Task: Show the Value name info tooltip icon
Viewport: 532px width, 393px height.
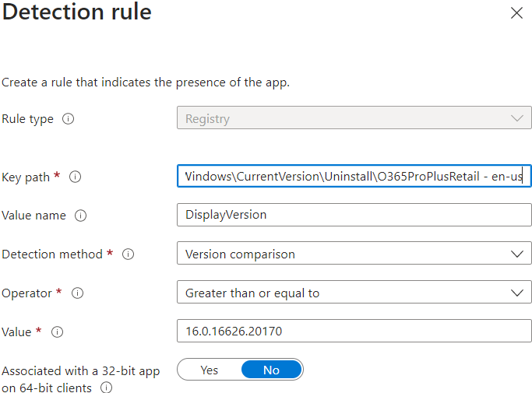Action: click(80, 216)
